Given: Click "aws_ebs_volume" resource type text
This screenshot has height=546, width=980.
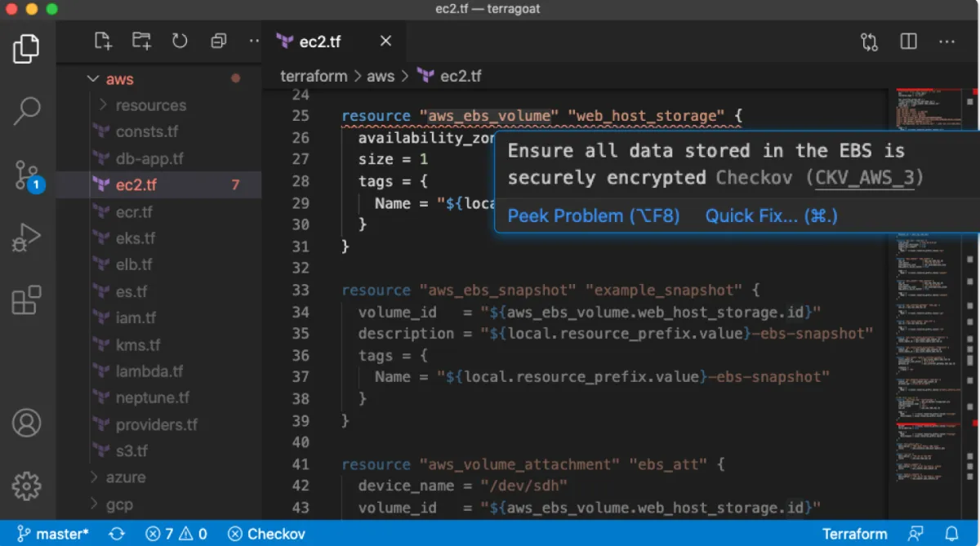Looking at the screenshot, I should coord(489,116).
